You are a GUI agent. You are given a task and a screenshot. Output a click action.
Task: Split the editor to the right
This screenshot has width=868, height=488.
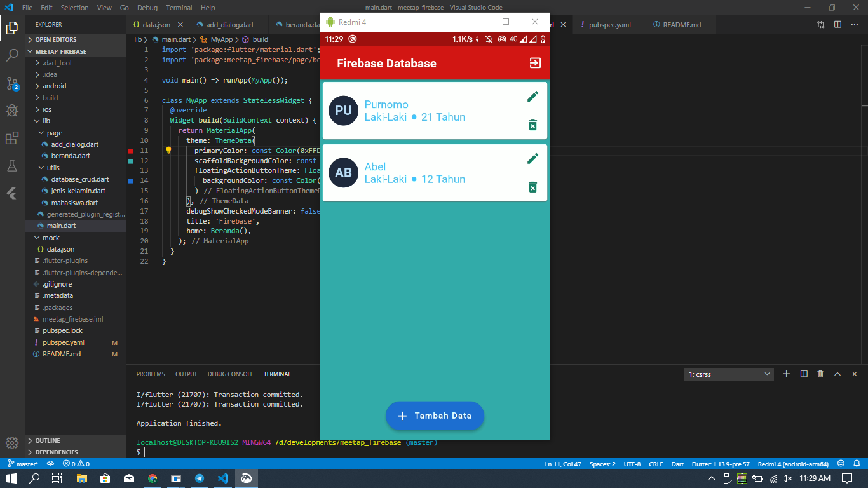point(837,25)
